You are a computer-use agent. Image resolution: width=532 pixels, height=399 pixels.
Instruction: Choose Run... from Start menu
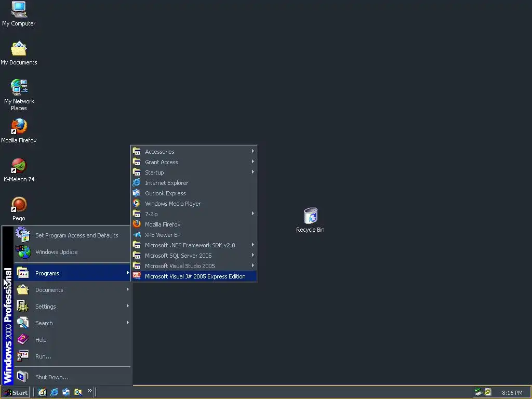(x=73, y=356)
